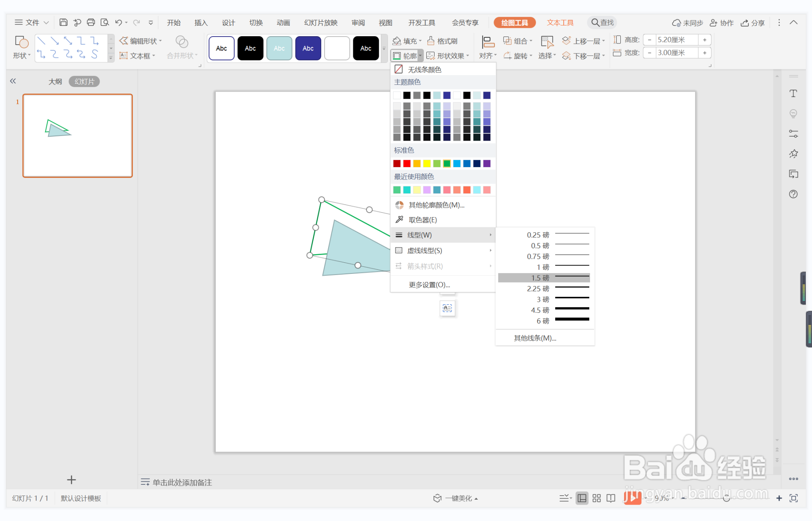The width and height of the screenshot is (812, 521).
Task: Choose no outline color (无线条颜色)
Action: 424,69
